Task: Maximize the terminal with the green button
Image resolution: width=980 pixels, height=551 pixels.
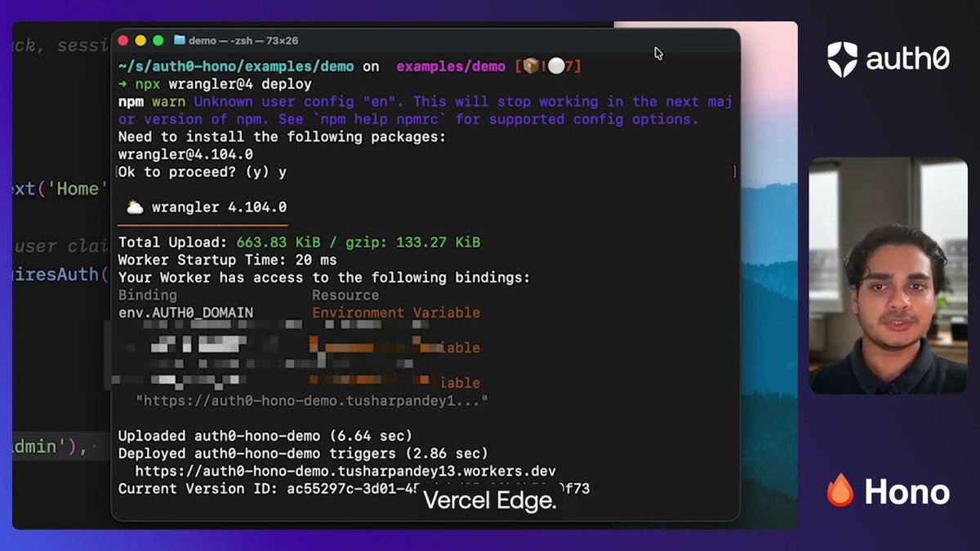Action: tap(158, 40)
